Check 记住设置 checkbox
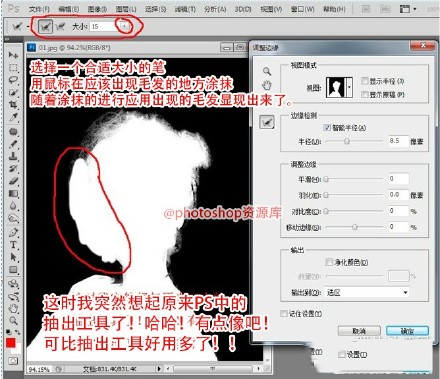Screen dimensions: 440x379 click(284, 313)
